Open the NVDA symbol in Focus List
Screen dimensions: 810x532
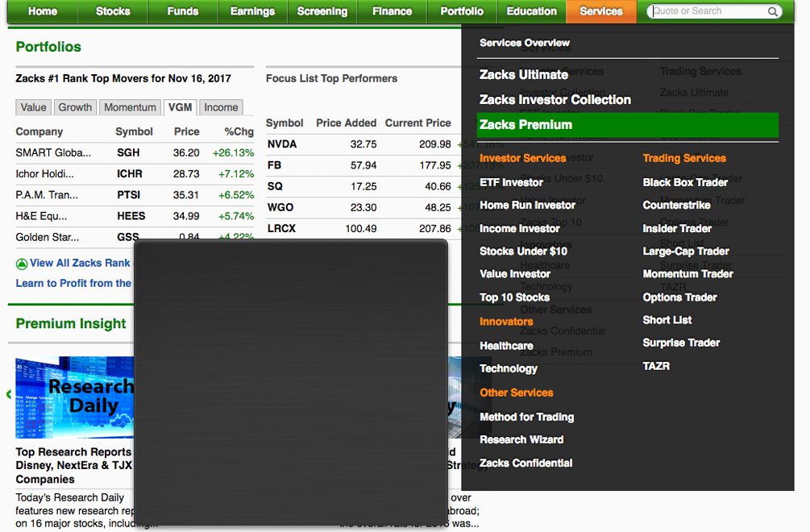[x=282, y=144]
